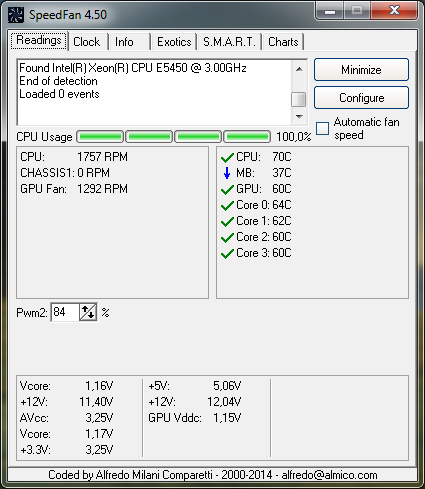The width and height of the screenshot is (425, 489).
Task: Click the green checkmark beside GPU 60C
Action: [x=227, y=189]
